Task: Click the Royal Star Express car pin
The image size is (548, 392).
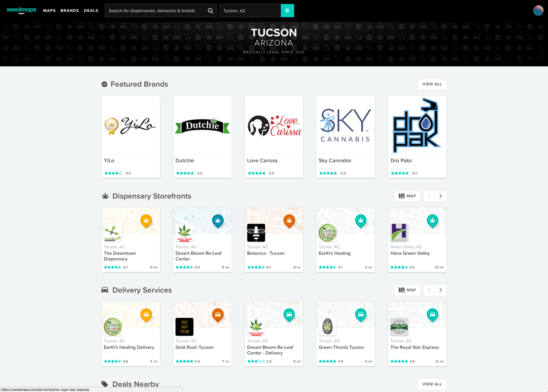Action: point(433,315)
